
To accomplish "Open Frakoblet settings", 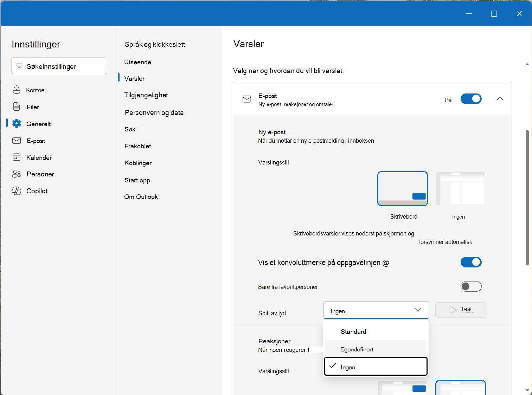I will 137,146.
